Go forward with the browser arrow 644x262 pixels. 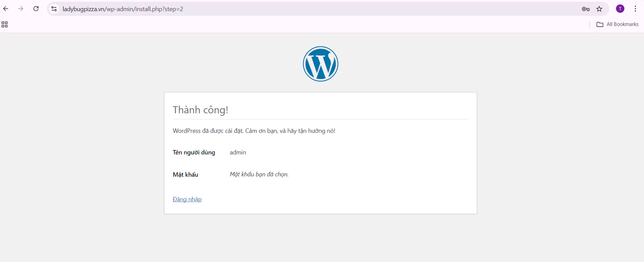pos(21,9)
